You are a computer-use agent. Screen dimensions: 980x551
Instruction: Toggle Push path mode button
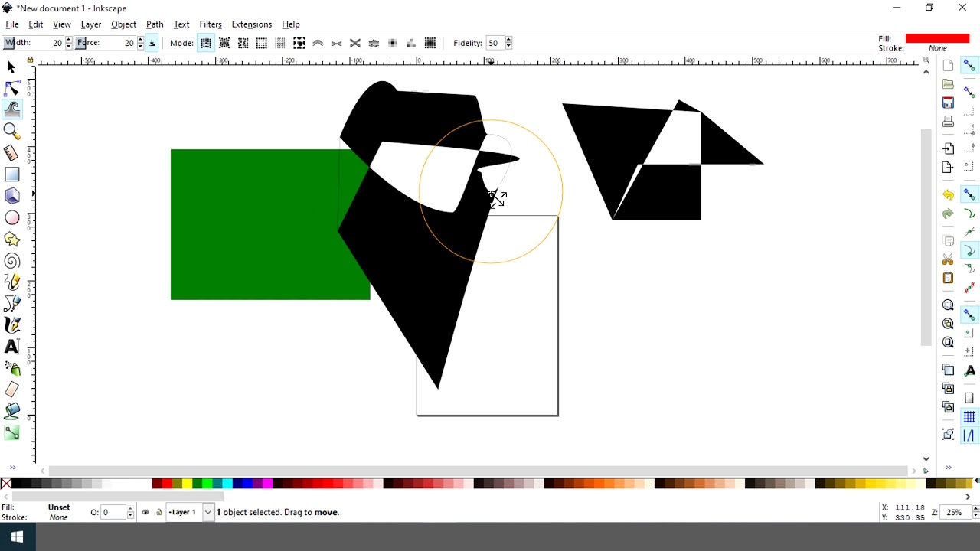[318, 44]
